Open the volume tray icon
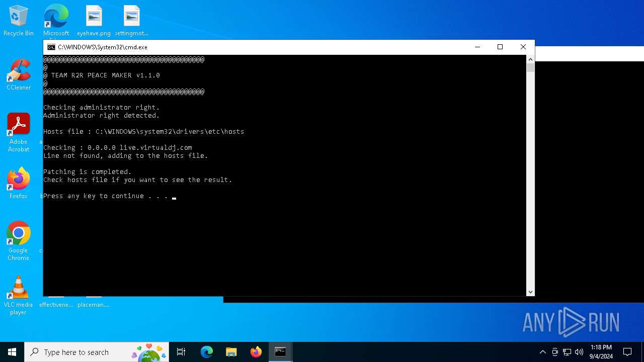Viewport: 644px width, 362px height. (x=579, y=352)
